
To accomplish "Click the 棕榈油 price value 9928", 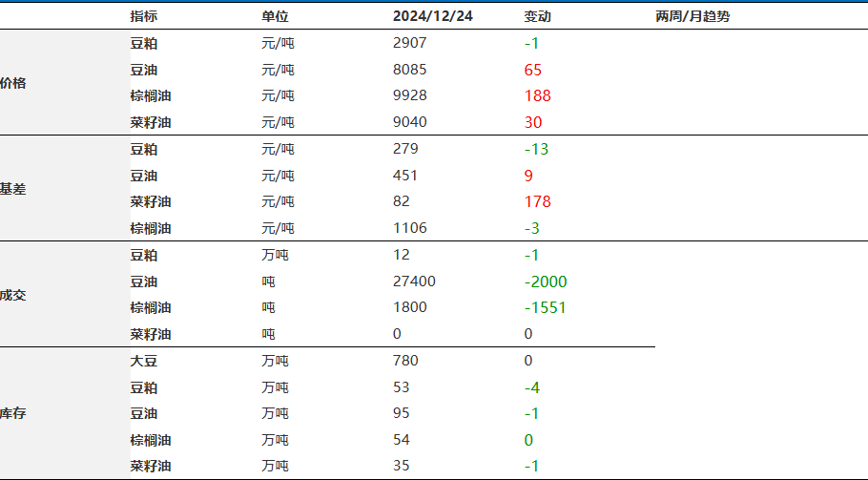I will coord(409,95).
